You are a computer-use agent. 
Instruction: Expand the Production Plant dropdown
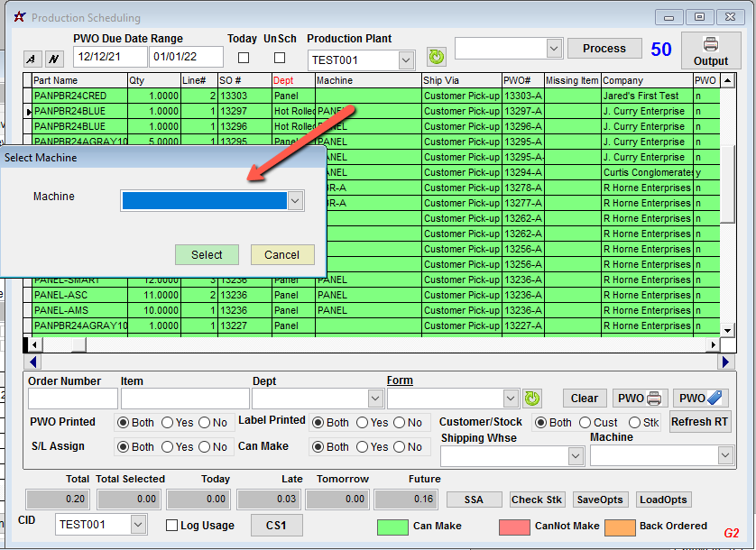click(406, 60)
